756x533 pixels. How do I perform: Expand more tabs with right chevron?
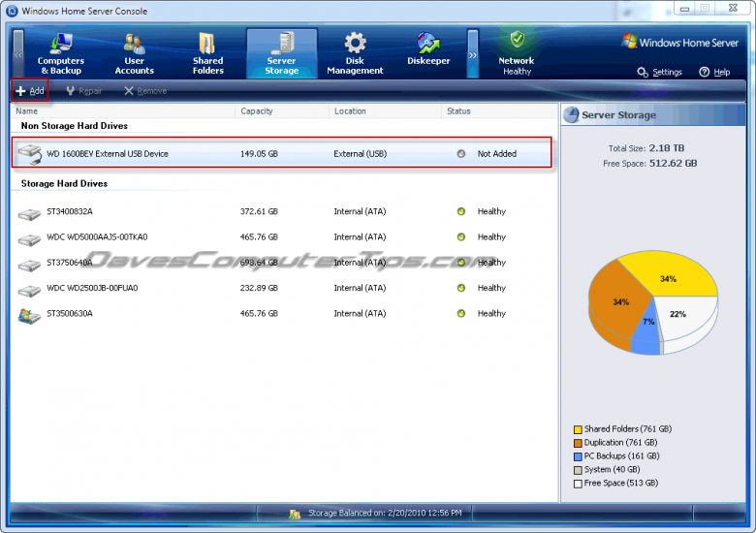click(x=473, y=54)
